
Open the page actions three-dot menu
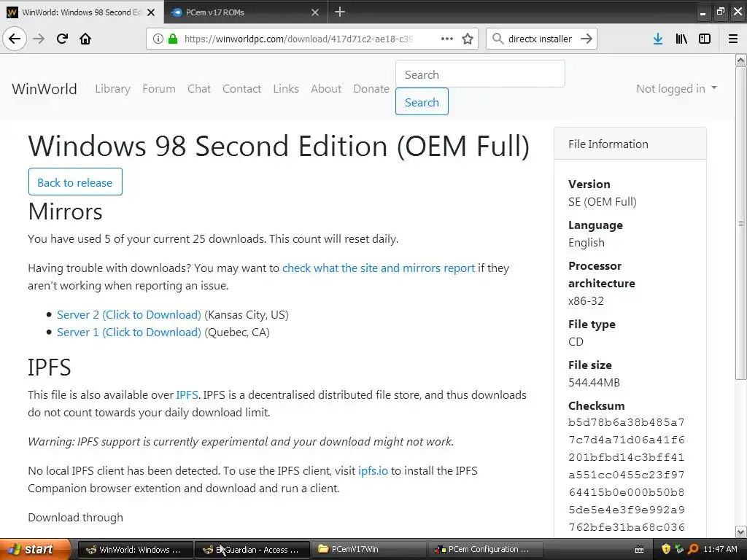click(447, 39)
